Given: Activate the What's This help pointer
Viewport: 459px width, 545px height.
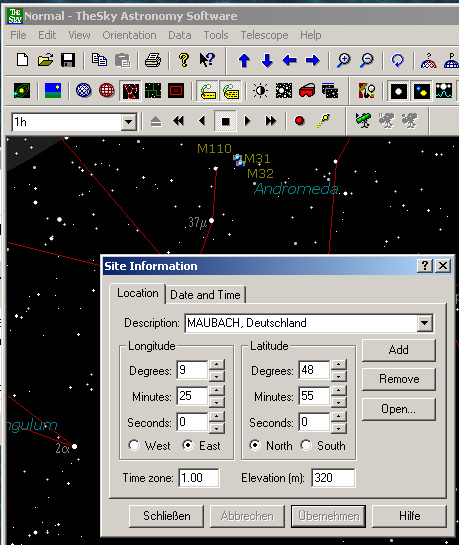Looking at the screenshot, I should coord(207,60).
